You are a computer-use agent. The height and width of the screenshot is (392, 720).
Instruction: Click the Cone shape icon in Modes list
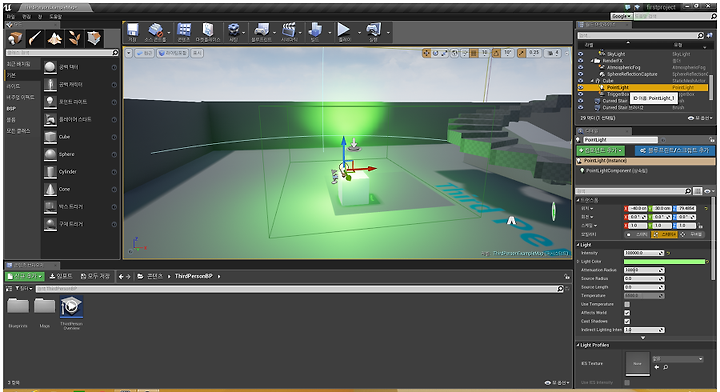[x=51, y=189]
